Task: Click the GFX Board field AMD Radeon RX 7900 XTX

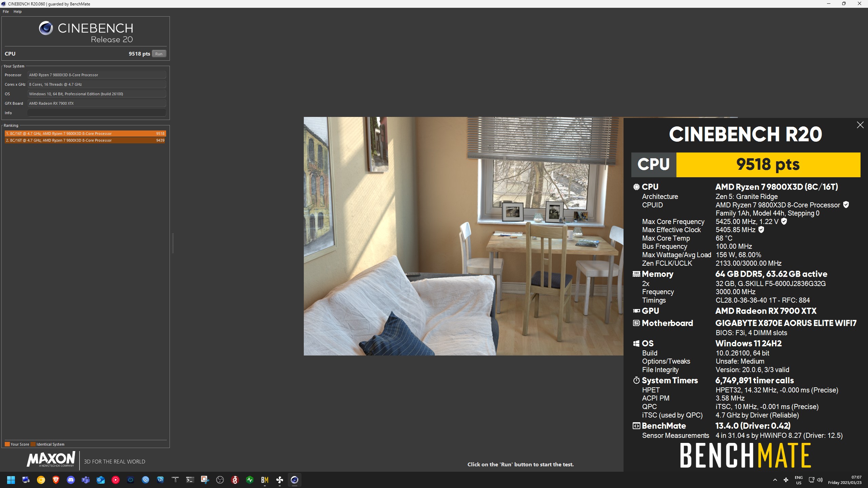Action: tap(97, 103)
